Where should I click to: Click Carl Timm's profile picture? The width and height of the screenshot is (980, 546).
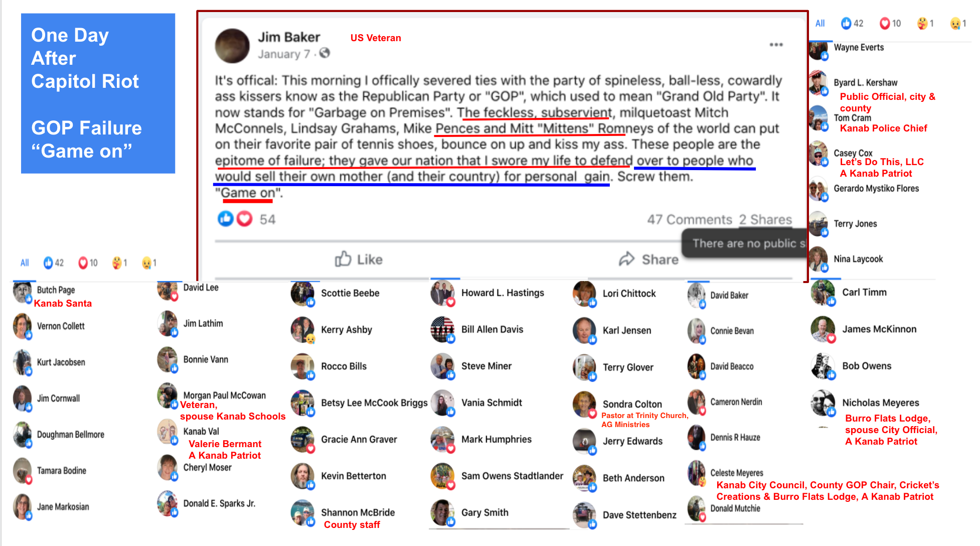[x=823, y=293]
